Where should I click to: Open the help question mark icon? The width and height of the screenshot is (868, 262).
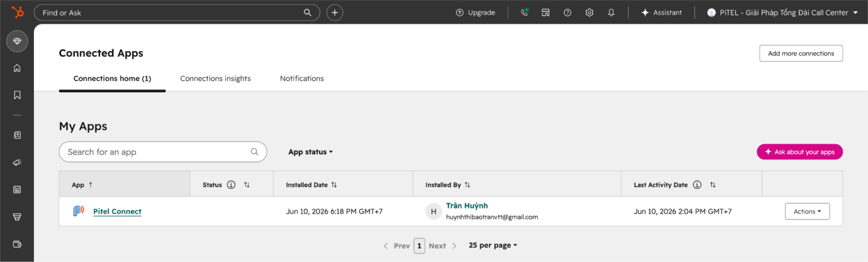tap(568, 12)
